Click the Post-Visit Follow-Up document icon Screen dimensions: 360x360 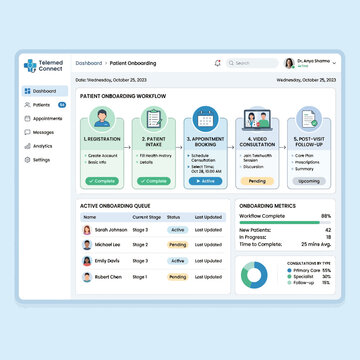point(309,119)
